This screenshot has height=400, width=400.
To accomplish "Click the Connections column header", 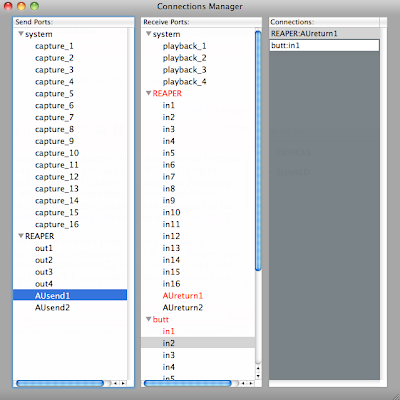I will [324, 22].
